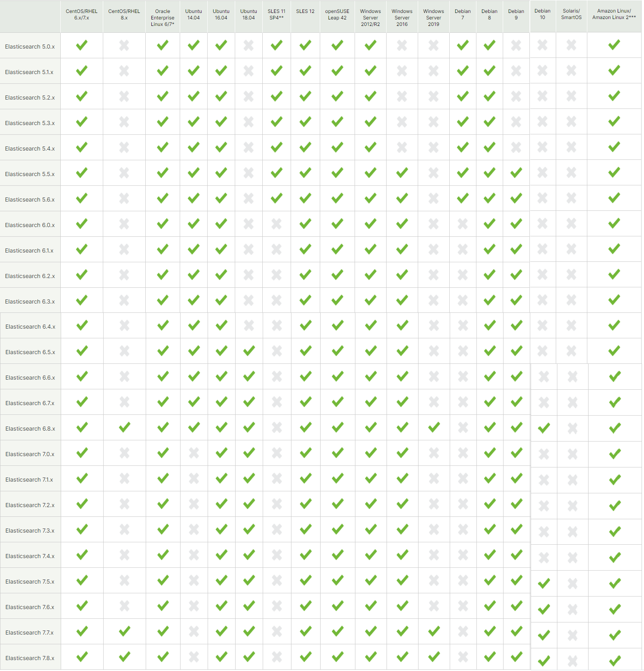Click the 'Debian 9' column header
The image size is (644, 671).
pyautogui.click(x=516, y=15)
